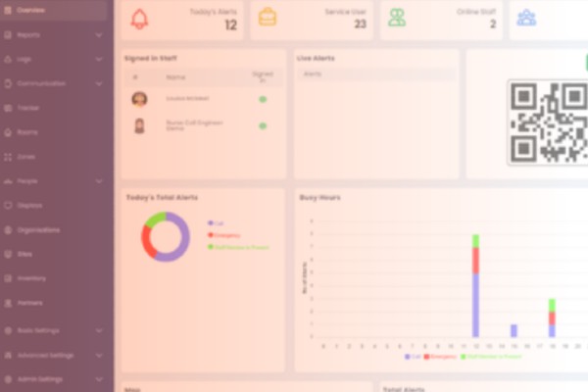This screenshot has width=588, height=392.
Task: Click the stacked bar at hour 12
Action: point(475,286)
